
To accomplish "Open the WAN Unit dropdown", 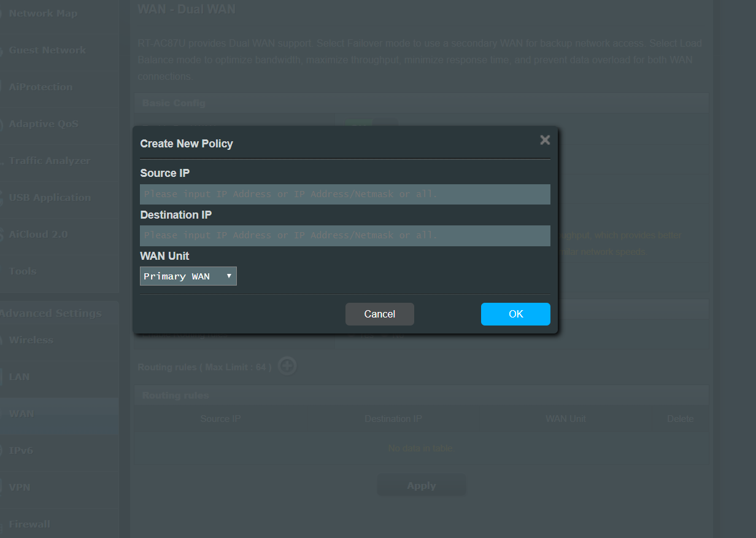I will pyautogui.click(x=188, y=276).
